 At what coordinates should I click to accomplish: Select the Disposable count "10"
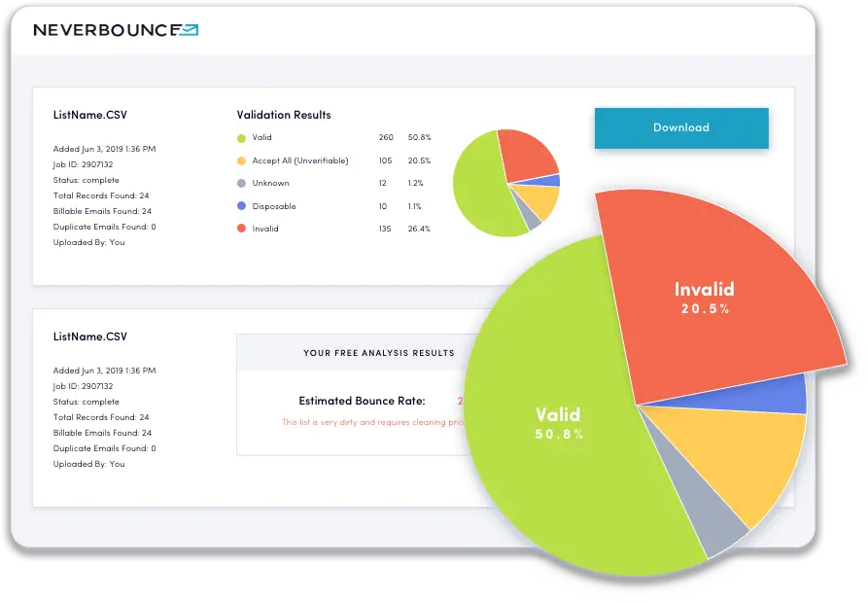tap(383, 206)
